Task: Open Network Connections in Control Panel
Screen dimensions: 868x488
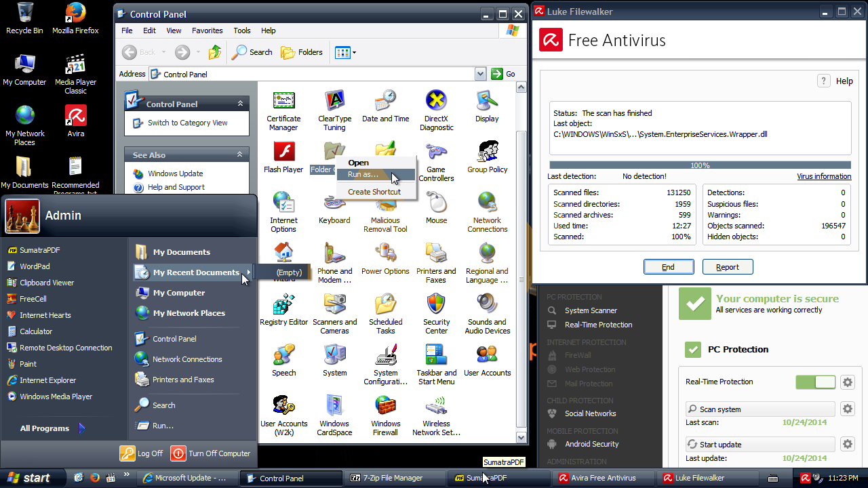Action: point(487,213)
